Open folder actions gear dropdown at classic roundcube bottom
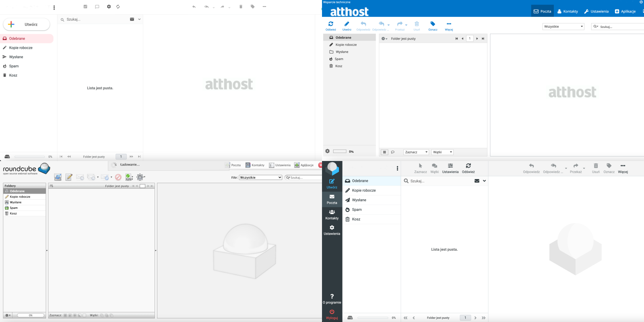644x322 pixels. click(8, 315)
